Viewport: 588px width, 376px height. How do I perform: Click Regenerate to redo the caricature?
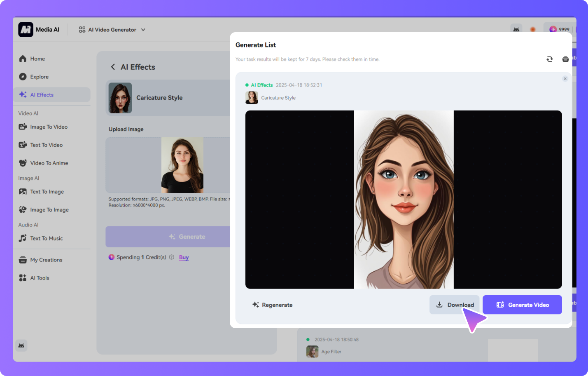click(x=272, y=305)
